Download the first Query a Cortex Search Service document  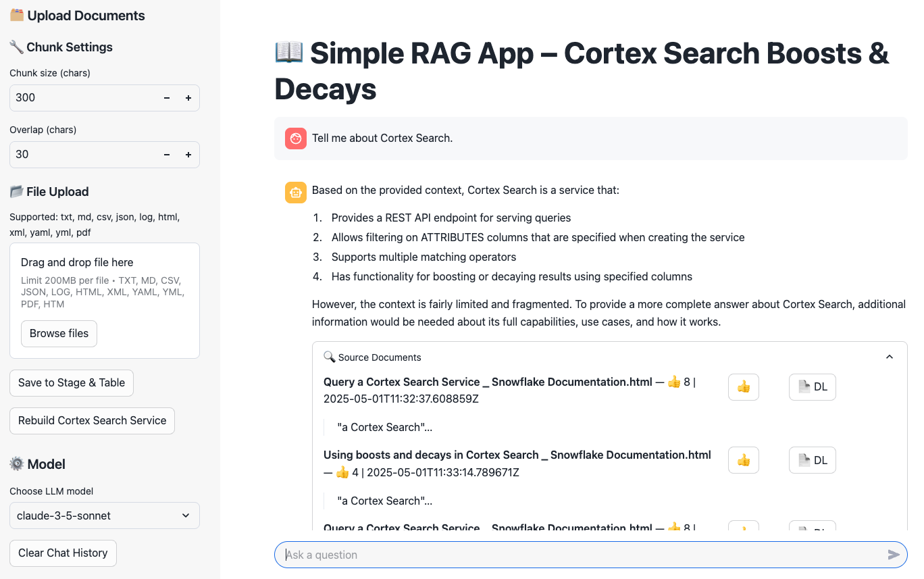point(813,387)
